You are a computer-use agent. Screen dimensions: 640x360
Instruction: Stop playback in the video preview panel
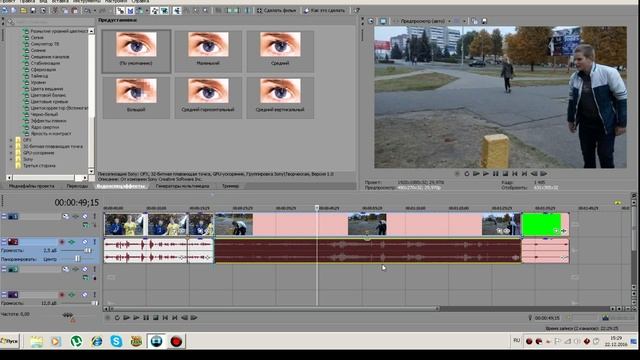pyautogui.click(x=505, y=174)
